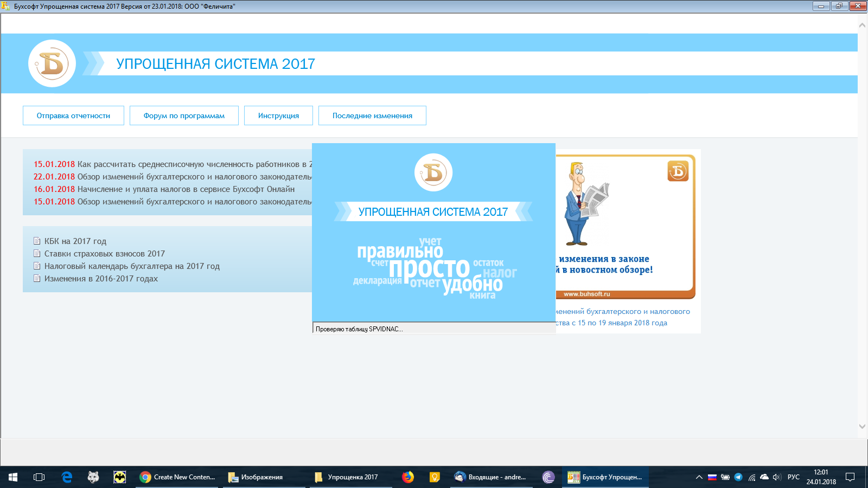
Task: Open the Инструкция button
Action: (278, 115)
